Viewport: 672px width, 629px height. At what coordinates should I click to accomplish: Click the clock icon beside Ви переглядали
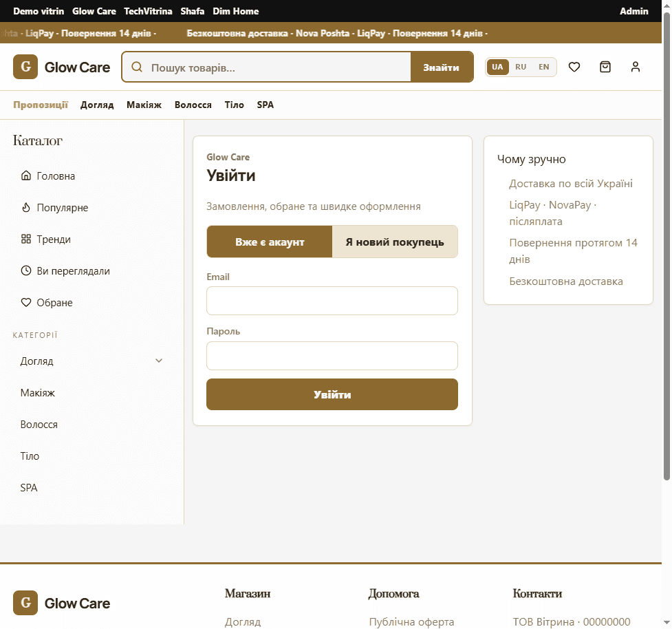(x=26, y=271)
